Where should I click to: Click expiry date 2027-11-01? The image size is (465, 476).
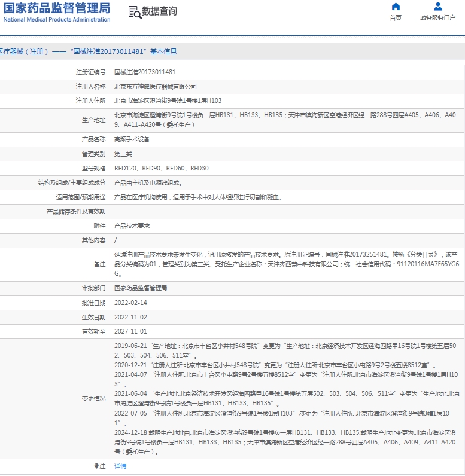click(130, 331)
